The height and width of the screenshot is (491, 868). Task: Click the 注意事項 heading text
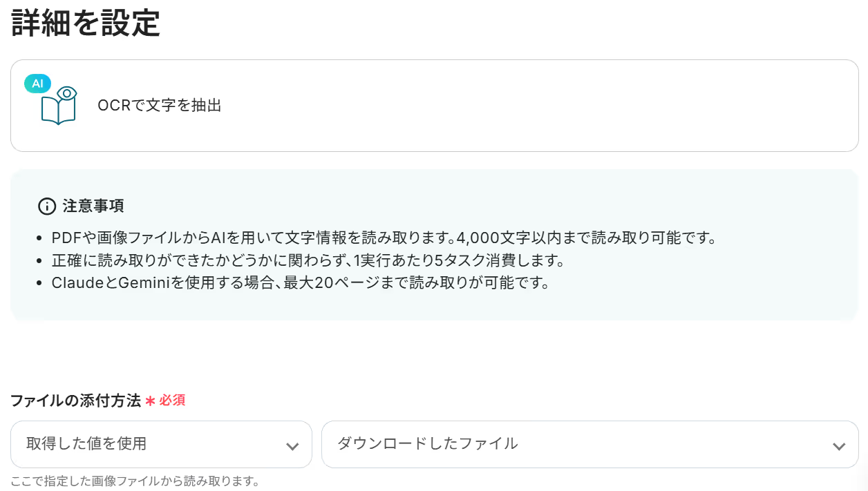pyautogui.click(x=93, y=206)
